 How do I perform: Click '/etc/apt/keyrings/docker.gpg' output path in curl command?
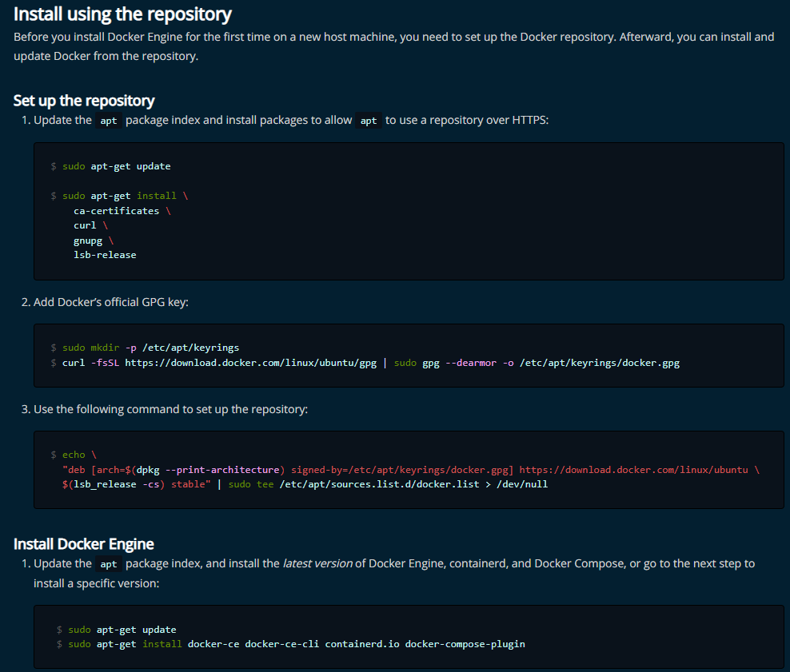click(600, 363)
